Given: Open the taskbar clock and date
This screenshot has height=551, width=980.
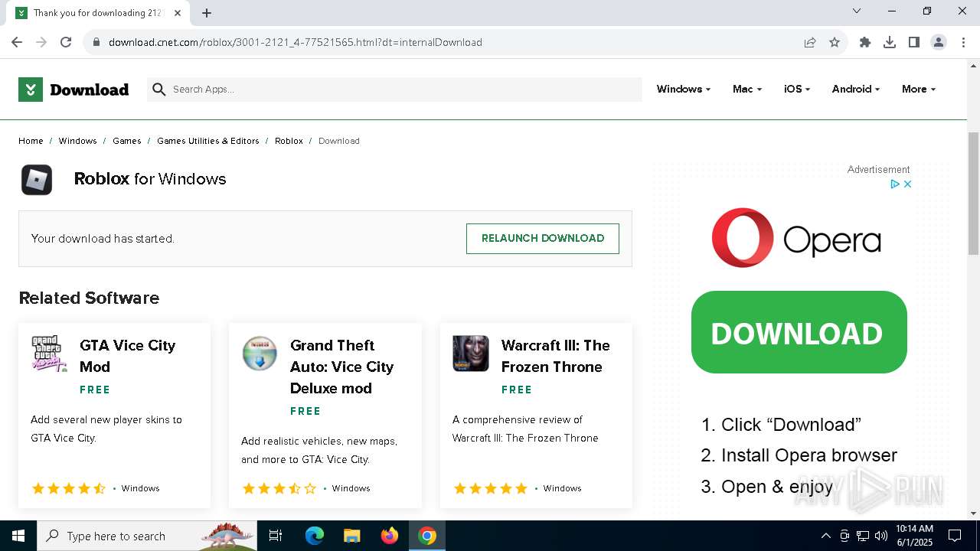Looking at the screenshot, I should coord(914,536).
